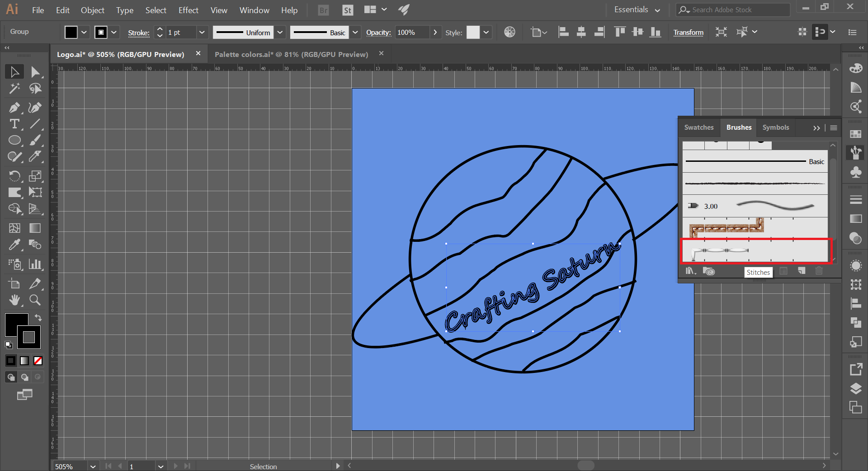Select the Magic Wand tool
Screen dimensions: 868x471
tap(14, 88)
